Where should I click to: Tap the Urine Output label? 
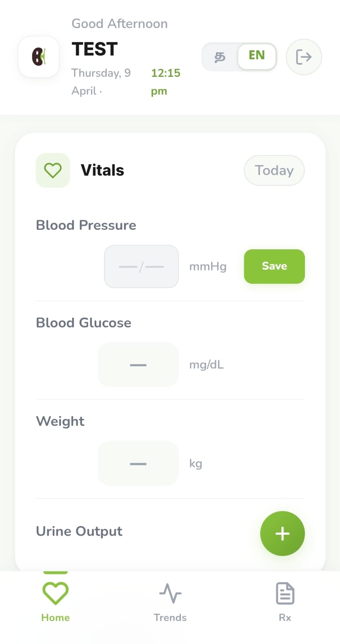pos(79,531)
